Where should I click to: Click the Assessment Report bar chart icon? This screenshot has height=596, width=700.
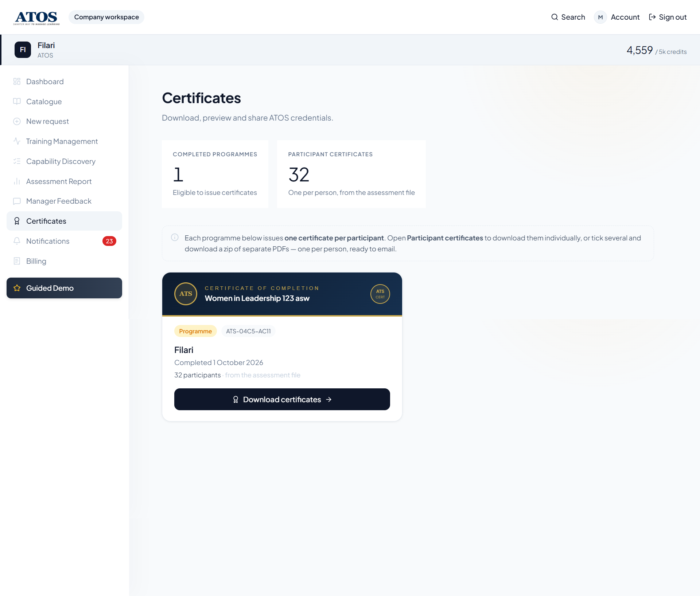point(17,181)
